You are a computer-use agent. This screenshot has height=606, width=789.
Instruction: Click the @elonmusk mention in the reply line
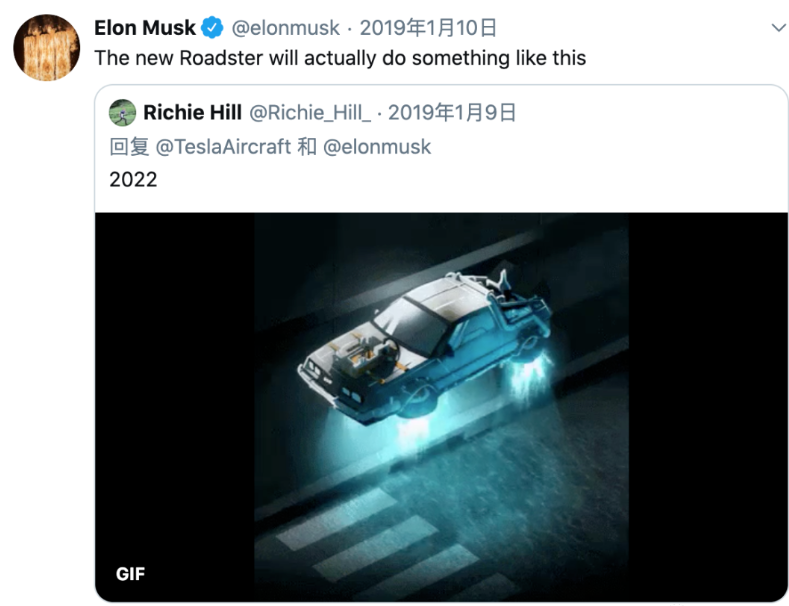point(378,146)
